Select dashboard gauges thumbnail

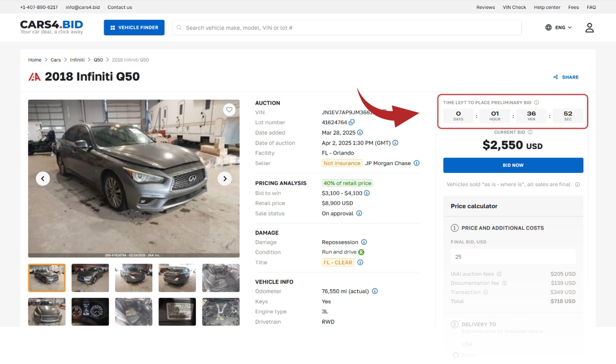[90, 312]
